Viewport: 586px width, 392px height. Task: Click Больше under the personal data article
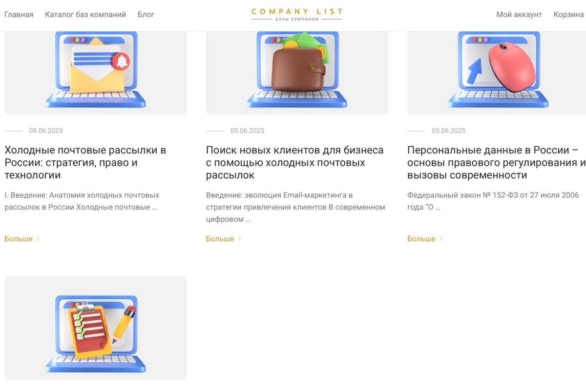click(421, 239)
